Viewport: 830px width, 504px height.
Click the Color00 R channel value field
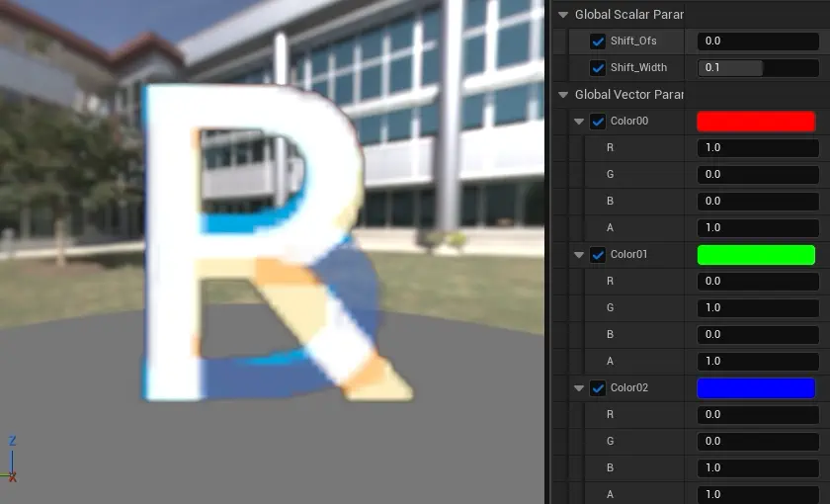click(x=758, y=148)
